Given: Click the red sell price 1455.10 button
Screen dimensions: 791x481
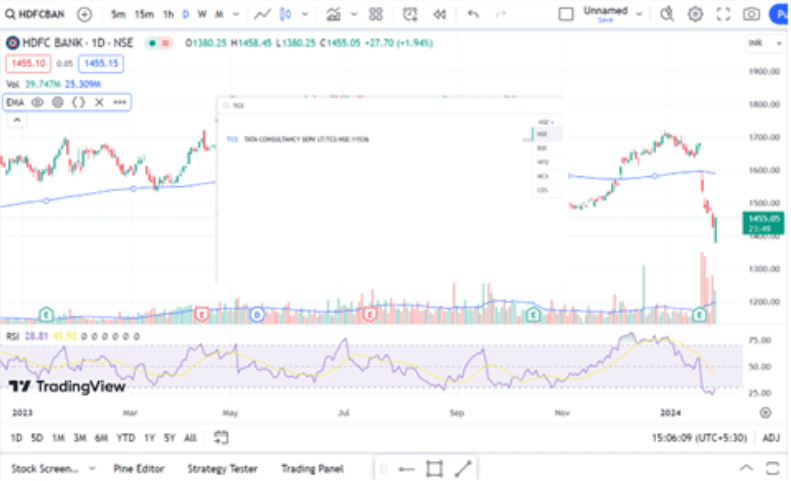Looking at the screenshot, I should click(x=28, y=64).
